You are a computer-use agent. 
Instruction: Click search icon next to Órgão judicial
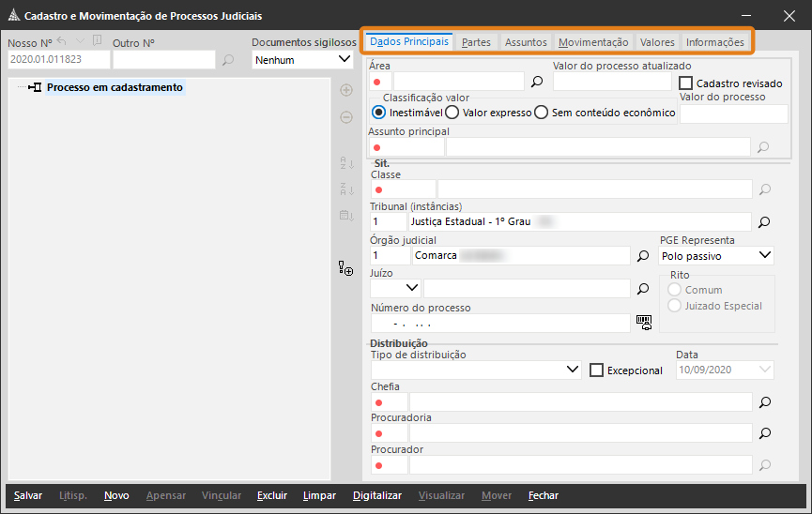(x=643, y=255)
